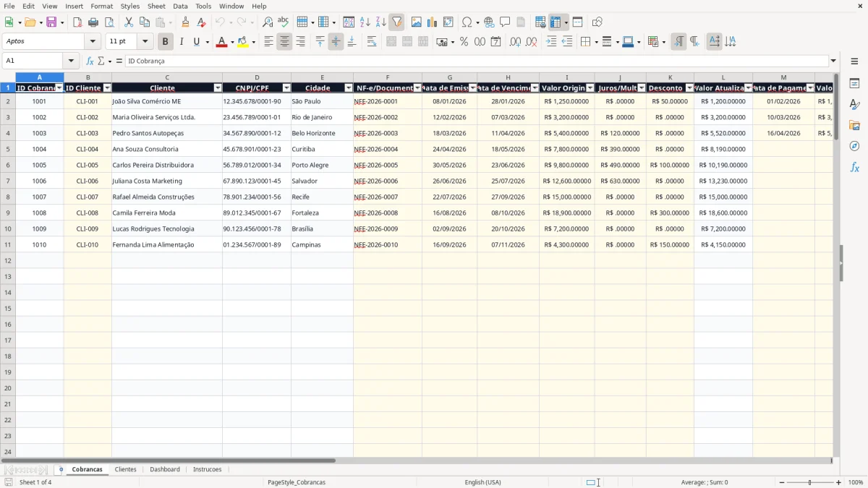868x488 pixels.
Task: Open CNPJ/CPF column filter dropdown
Action: 286,88
